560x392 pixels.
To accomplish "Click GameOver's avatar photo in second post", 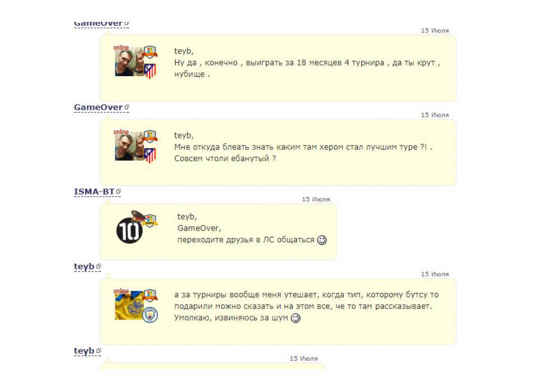I will point(129,147).
